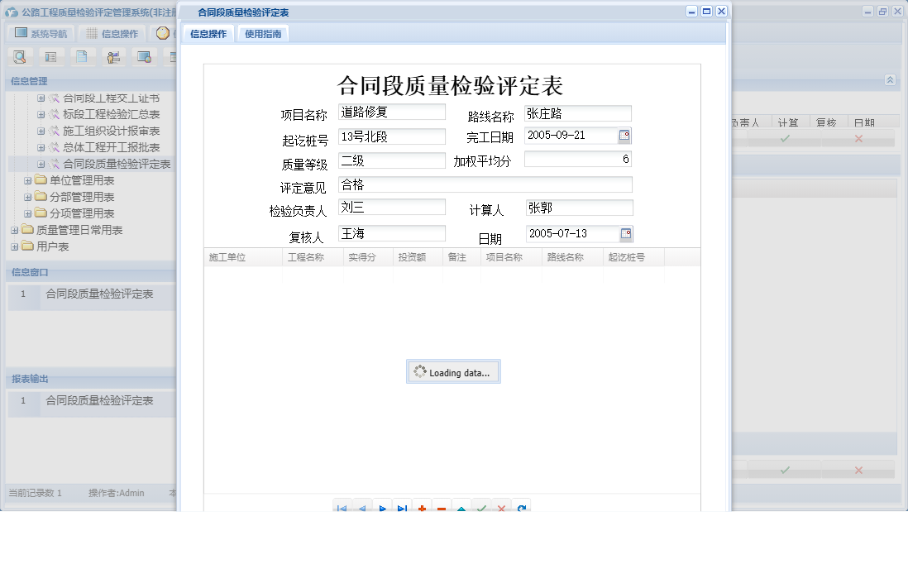
Task: Add a new record with the plus icon
Action: pyautogui.click(x=420, y=509)
